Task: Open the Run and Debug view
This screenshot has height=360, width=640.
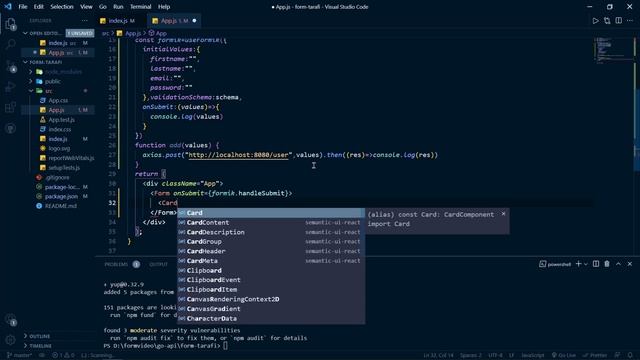Action: [11, 87]
